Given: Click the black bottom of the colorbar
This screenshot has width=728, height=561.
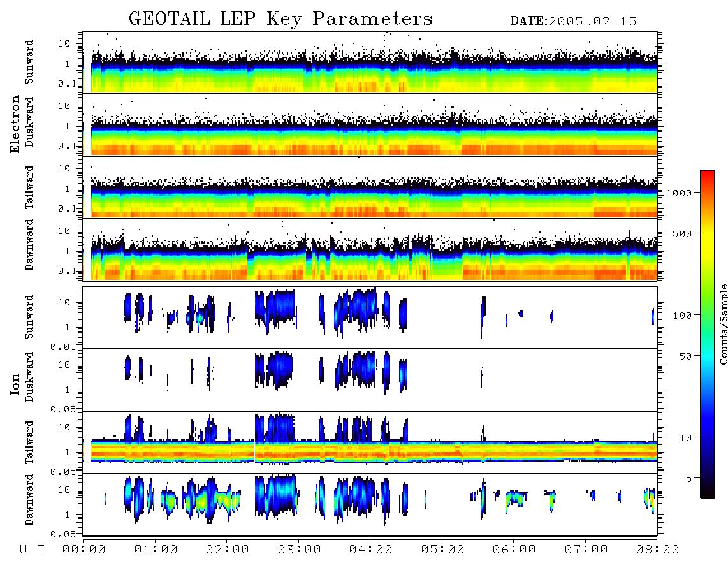Looking at the screenshot, I should tap(708, 492).
